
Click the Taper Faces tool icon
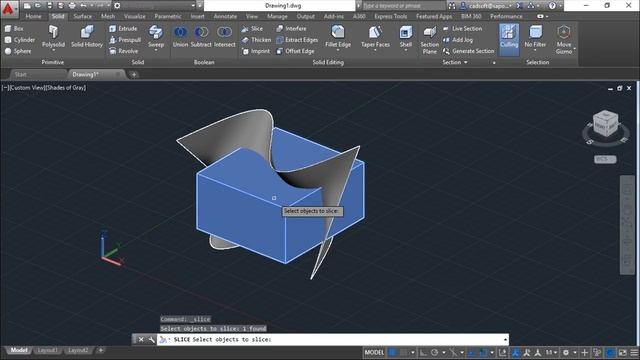375,32
